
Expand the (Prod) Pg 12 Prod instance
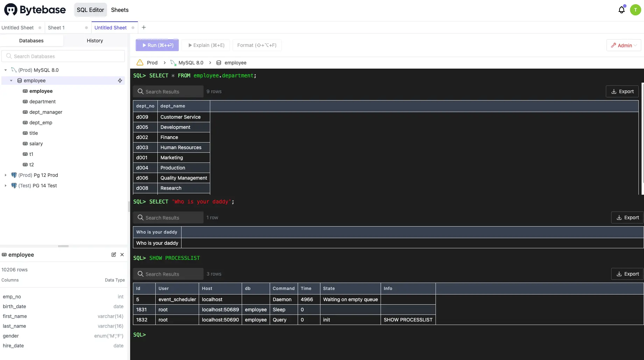6,175
